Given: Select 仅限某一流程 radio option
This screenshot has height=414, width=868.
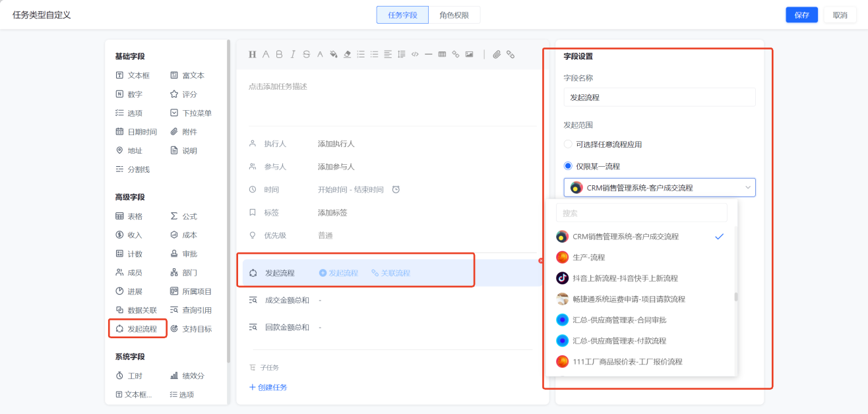Looking at the screenshot, I should 568,166.
